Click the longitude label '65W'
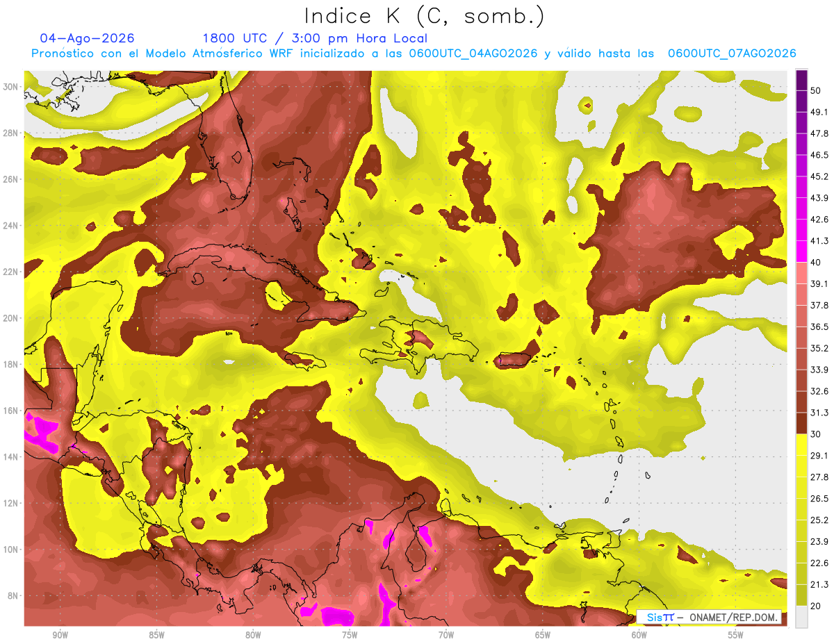This screenshot has width=834, height=644. (543, 635)
